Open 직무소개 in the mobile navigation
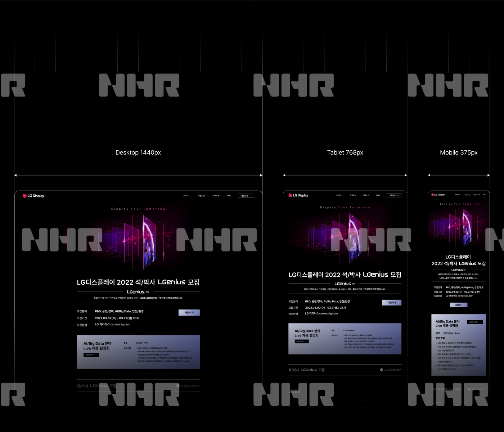Viewport: 504px width, 432px height. click(477, 195)
